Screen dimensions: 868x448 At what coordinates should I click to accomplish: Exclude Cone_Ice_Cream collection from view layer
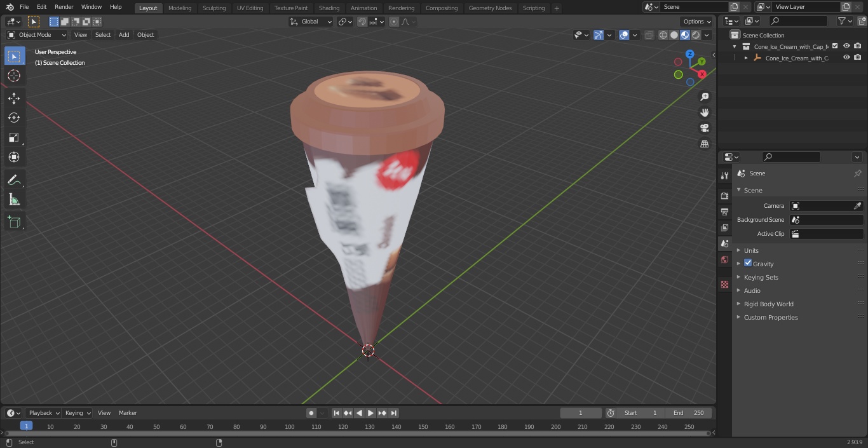pyautogui.click(x=835, y=46)
